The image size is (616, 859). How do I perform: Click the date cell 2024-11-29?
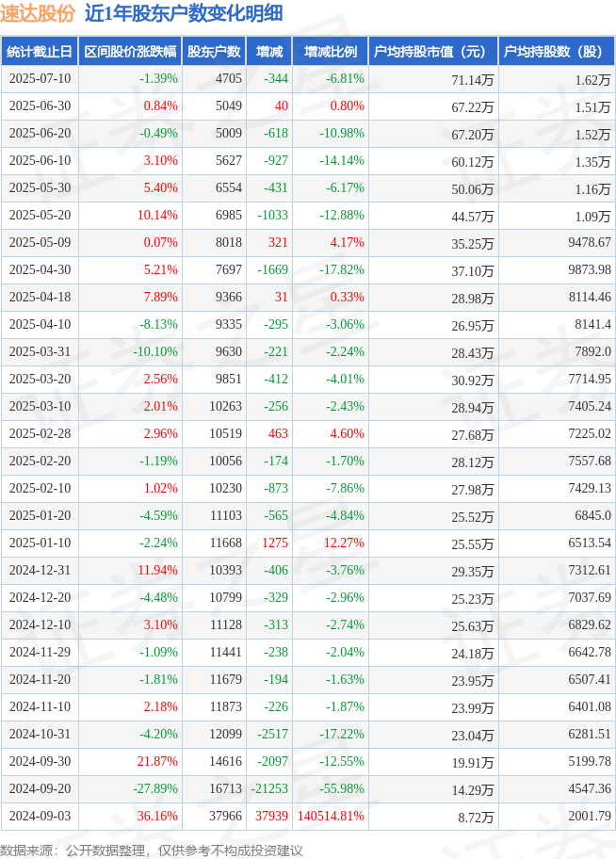[x=40, y=652]
